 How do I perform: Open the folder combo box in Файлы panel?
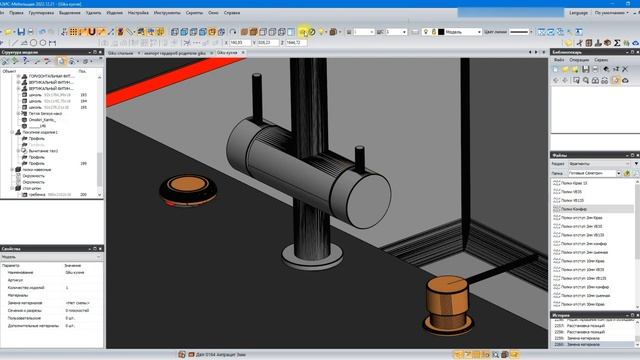tap(594, 173)
